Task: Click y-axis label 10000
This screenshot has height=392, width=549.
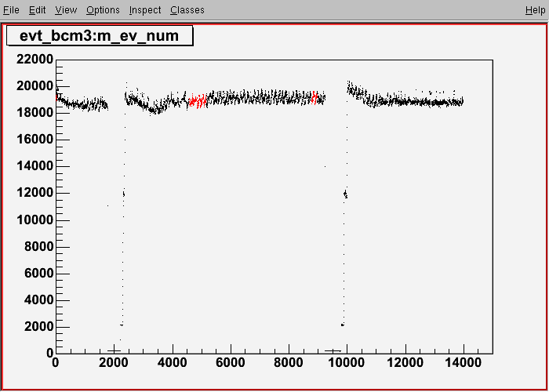Action: (x=35, y=220)
